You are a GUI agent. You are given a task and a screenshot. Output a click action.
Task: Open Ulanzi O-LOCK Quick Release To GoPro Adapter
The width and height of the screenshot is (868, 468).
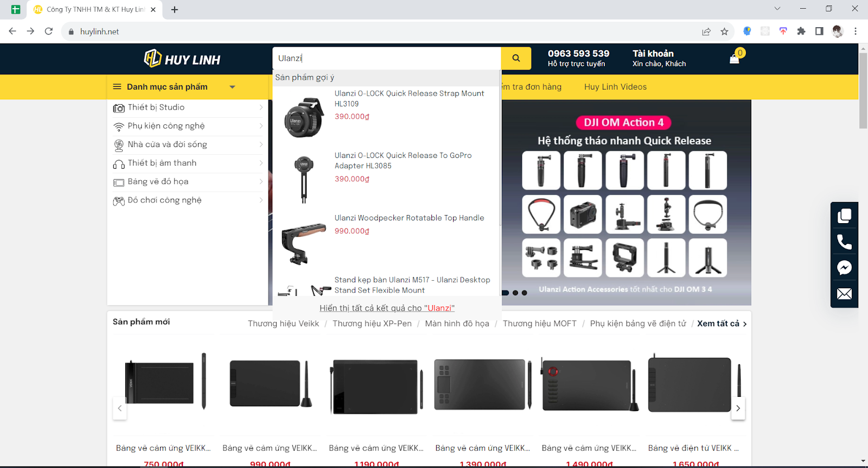pyautogui.click(x=403, y=160)
